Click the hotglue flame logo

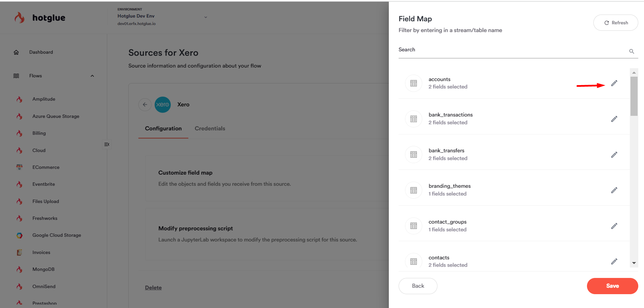click(x=20, y=18)
